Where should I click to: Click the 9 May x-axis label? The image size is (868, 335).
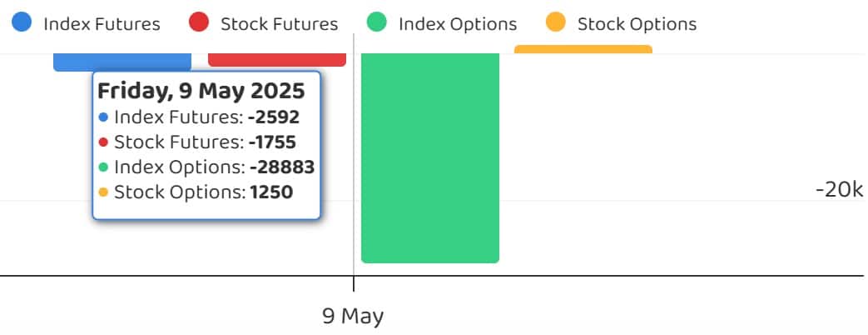[x=353, y=317]
